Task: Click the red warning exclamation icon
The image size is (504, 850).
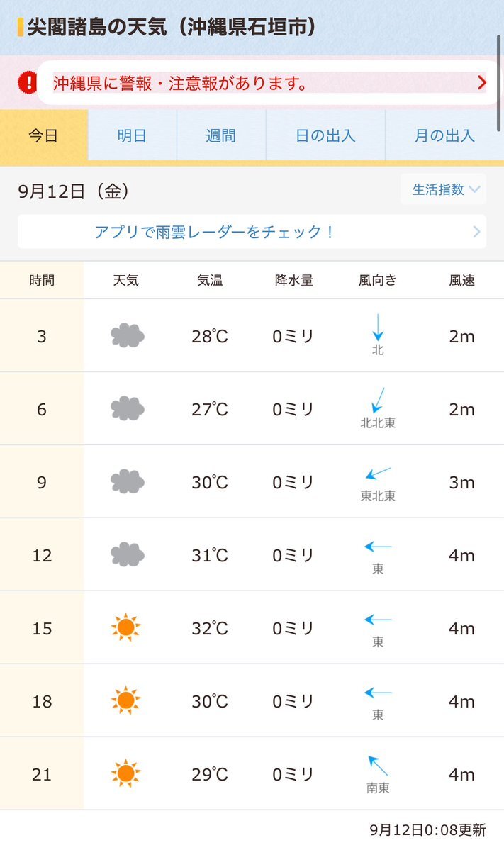Action: [x=28, y=82]
